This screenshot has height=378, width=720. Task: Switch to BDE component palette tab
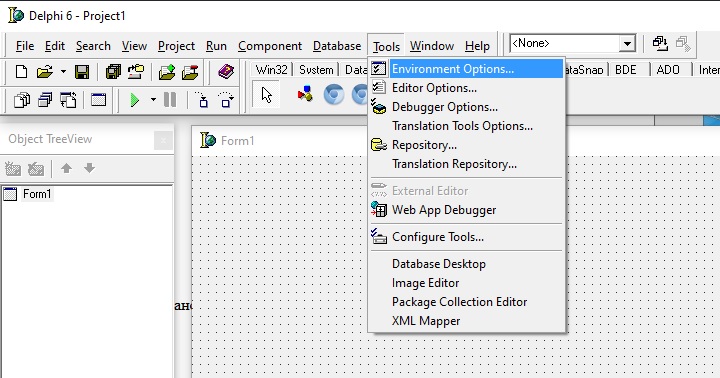click(x=625, y=70)
